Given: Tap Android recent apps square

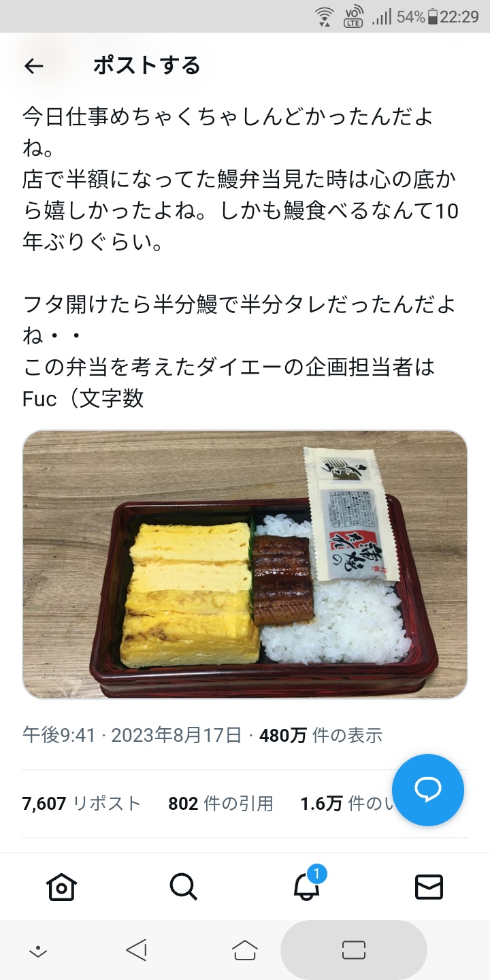Looking at the screenshot, I should click(x=354, y=950).
